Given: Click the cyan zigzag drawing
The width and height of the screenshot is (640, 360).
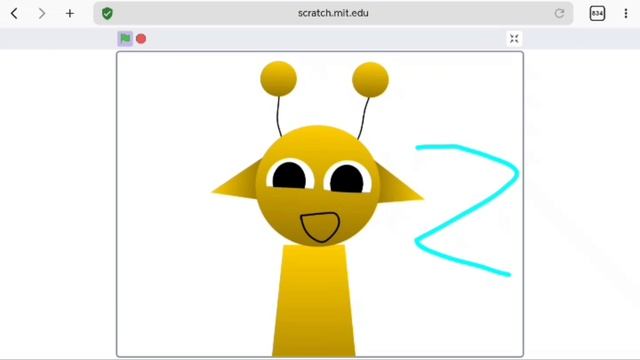Looking at the screenshot, I should tap(467, 210).
